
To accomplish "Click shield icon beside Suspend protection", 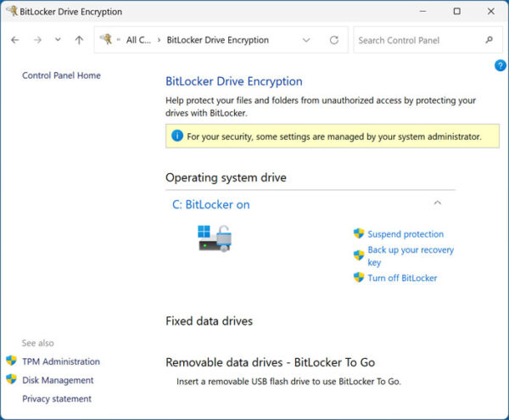I will tap(359, 233).
